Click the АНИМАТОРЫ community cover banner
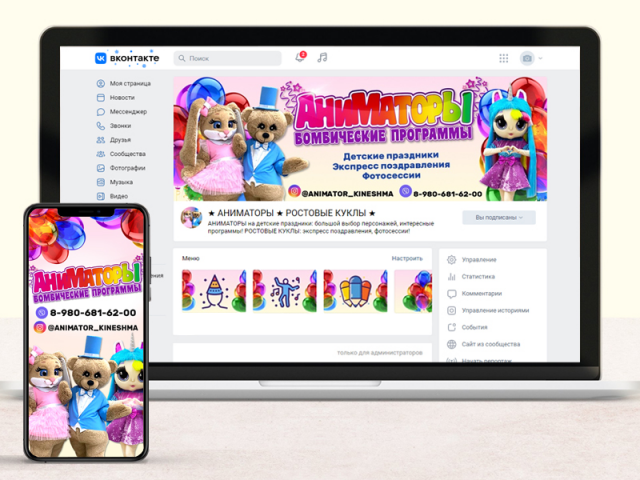This screenshot has height=480, width=640. 360,139
